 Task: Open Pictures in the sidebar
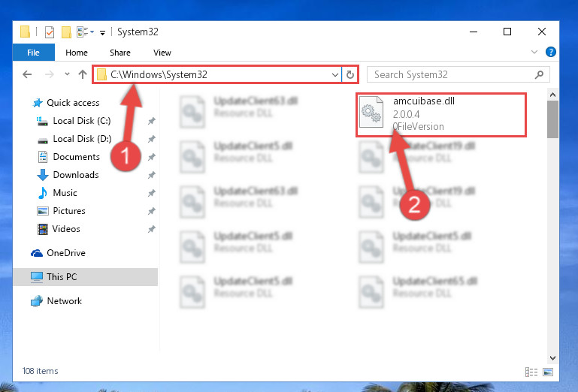pos(69,211)
